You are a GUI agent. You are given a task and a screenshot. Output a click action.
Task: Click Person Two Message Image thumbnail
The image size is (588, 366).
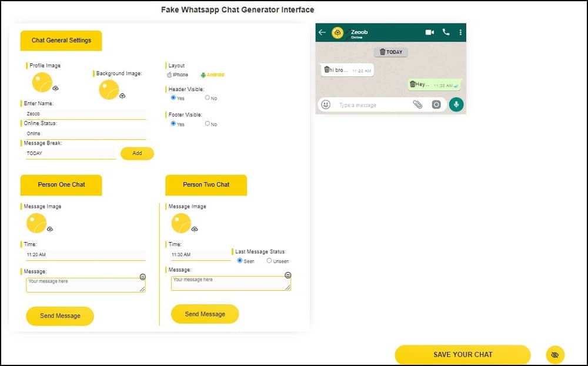181,223
